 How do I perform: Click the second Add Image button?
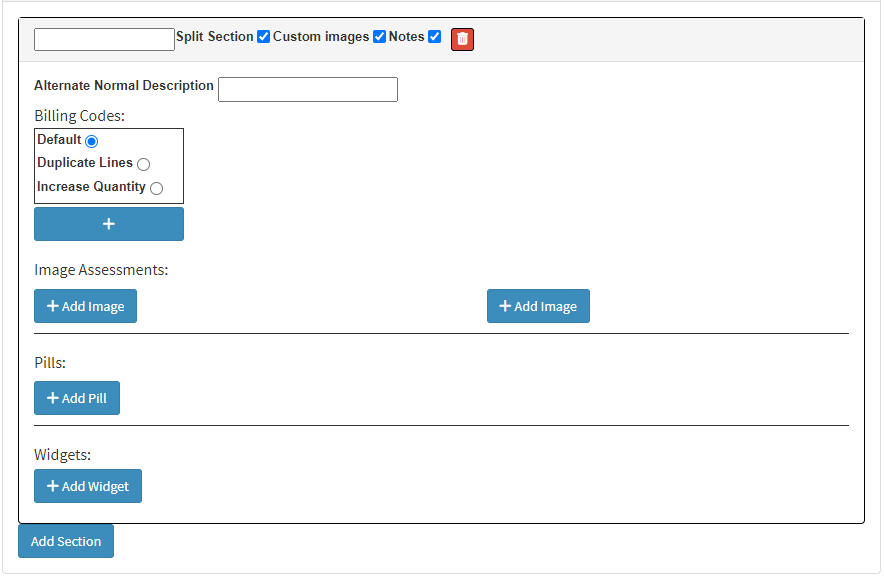point(538,306)
